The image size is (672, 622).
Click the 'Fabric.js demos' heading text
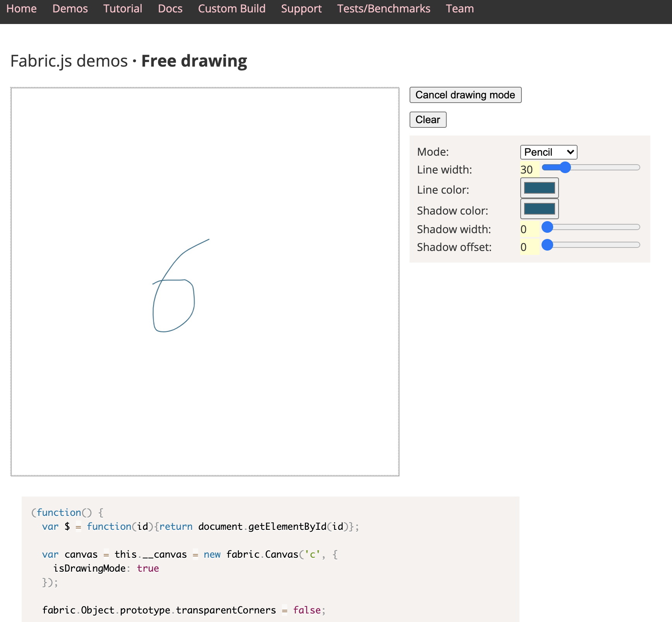[69, 61]
